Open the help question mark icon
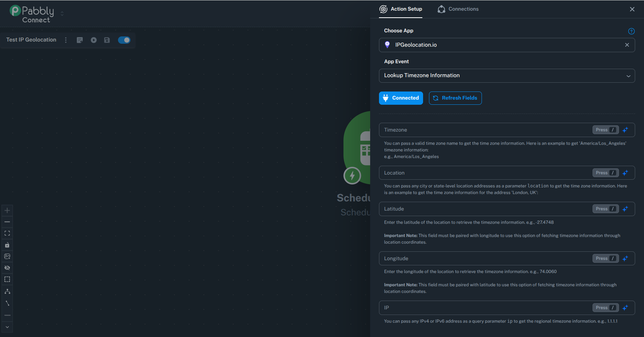Screen dimensions: 644x337 [x=632, y=31]
